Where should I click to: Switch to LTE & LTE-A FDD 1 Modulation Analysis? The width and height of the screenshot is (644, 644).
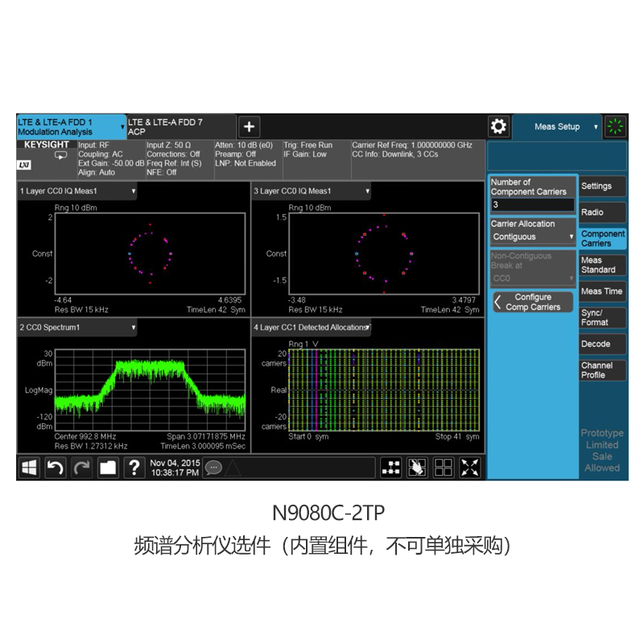tap(68, 127)
